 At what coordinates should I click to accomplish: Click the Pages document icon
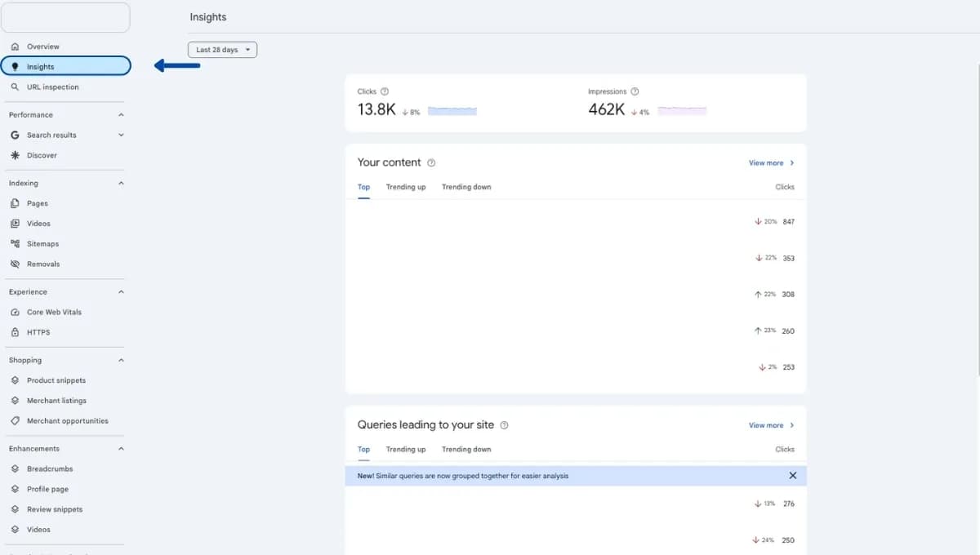(x=15, y=203)
